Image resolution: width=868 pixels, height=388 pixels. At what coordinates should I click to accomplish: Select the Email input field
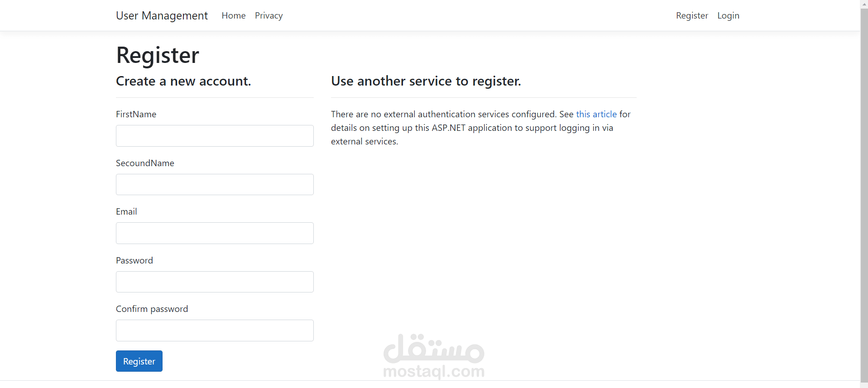pos(215,233)
